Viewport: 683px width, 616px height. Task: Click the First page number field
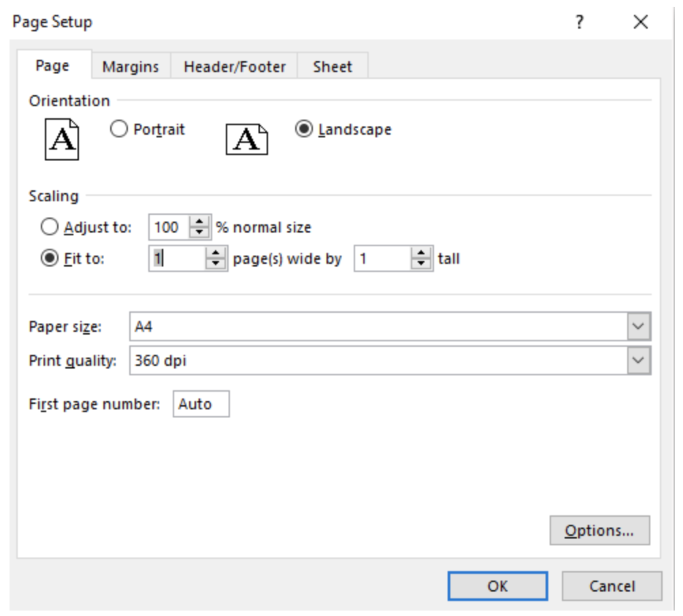[201, 404]
